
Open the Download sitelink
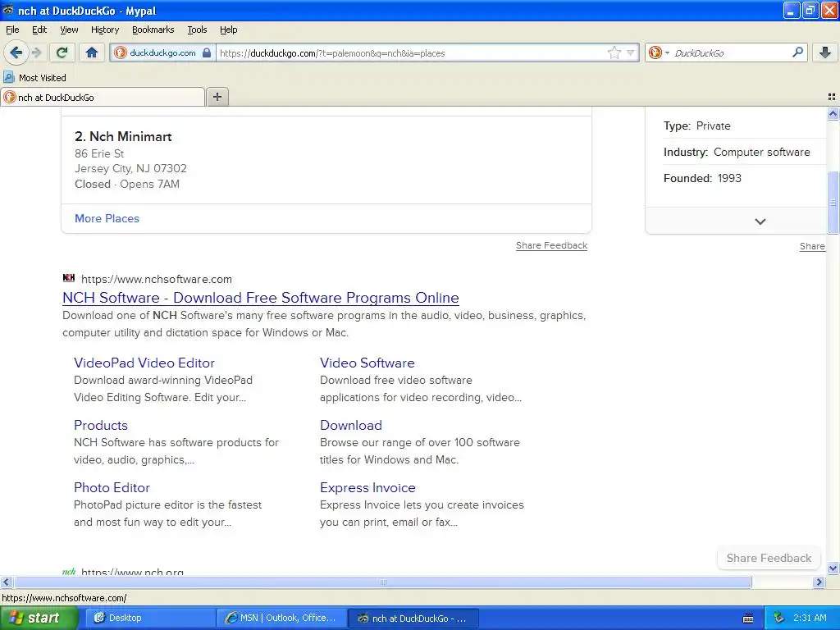tap(351, 426)
